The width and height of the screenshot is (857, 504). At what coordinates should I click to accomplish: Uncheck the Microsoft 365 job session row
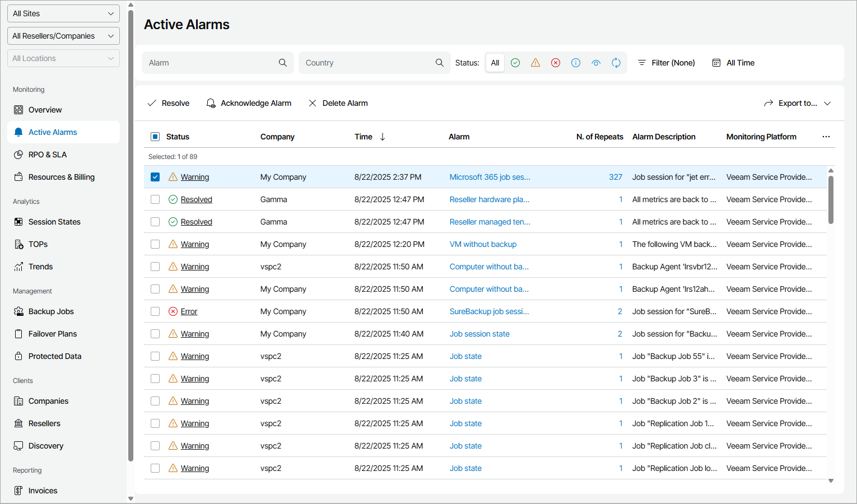[155, 177]
